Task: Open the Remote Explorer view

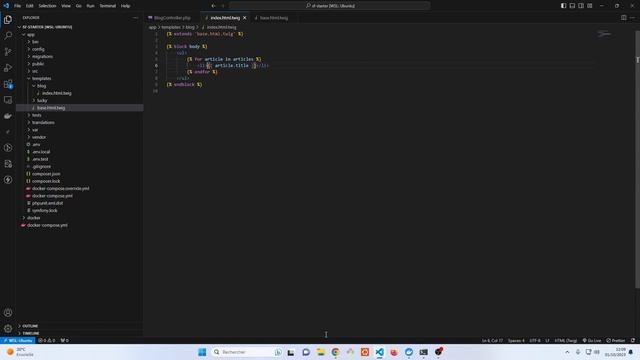Action: 8,100
